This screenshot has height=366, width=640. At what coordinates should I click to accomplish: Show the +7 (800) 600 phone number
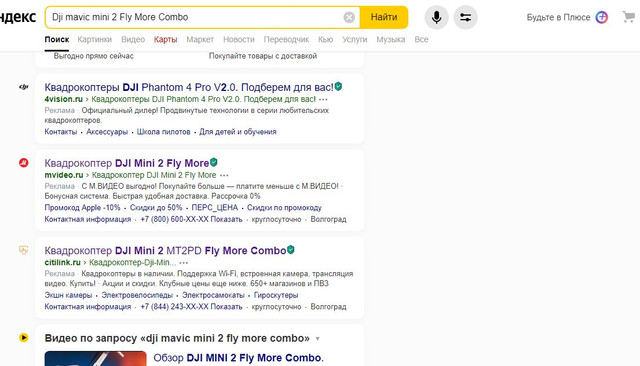(191, 220)
